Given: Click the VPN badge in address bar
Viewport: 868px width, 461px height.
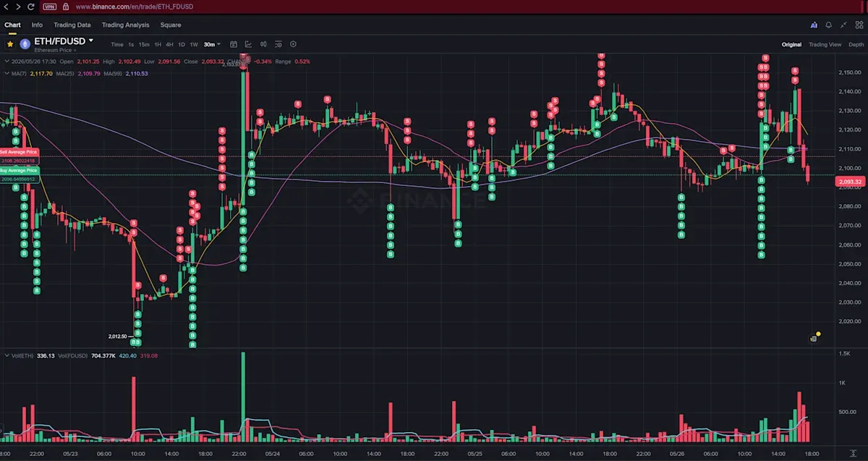Looking at the screenshot, I should point(49,7).
